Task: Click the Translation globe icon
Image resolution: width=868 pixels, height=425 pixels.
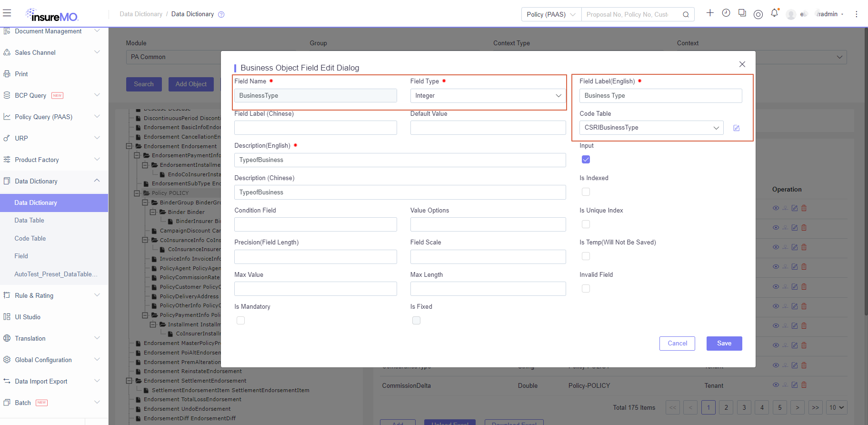Action: pos(7,338)
